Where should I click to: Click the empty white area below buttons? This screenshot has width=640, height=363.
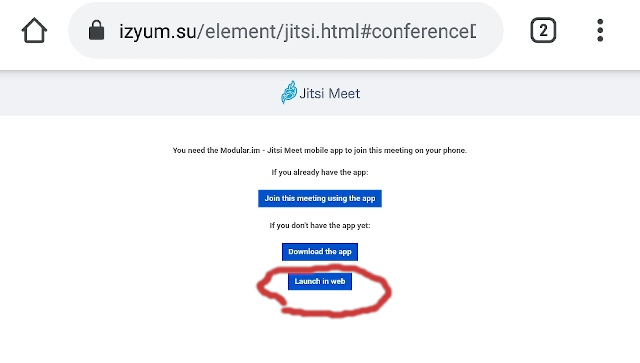tap(320, 339)
